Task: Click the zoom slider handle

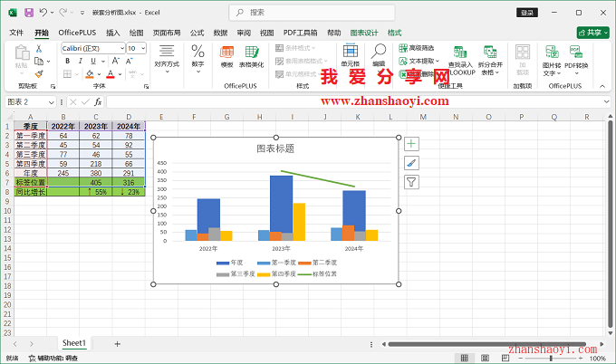Action: click(551, 358)
